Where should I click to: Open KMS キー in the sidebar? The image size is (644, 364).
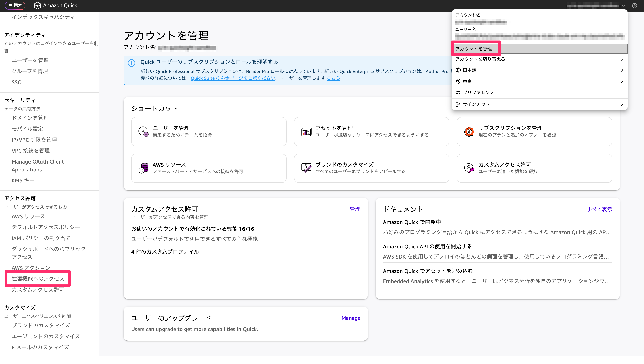click(x=23, y=180)
